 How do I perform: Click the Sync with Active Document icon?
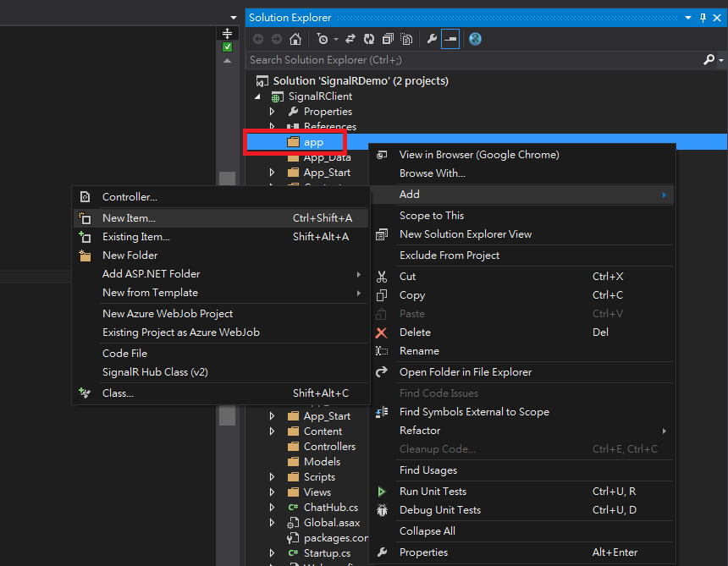click(x=350, y=39)
